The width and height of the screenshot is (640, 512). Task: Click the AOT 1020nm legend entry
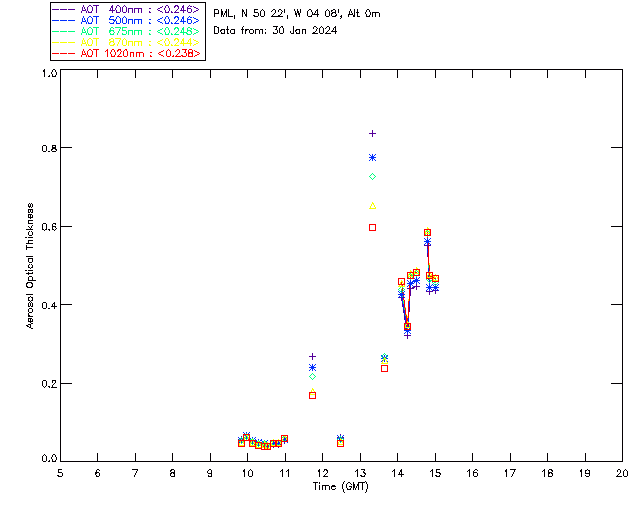[x=126, y=53]
